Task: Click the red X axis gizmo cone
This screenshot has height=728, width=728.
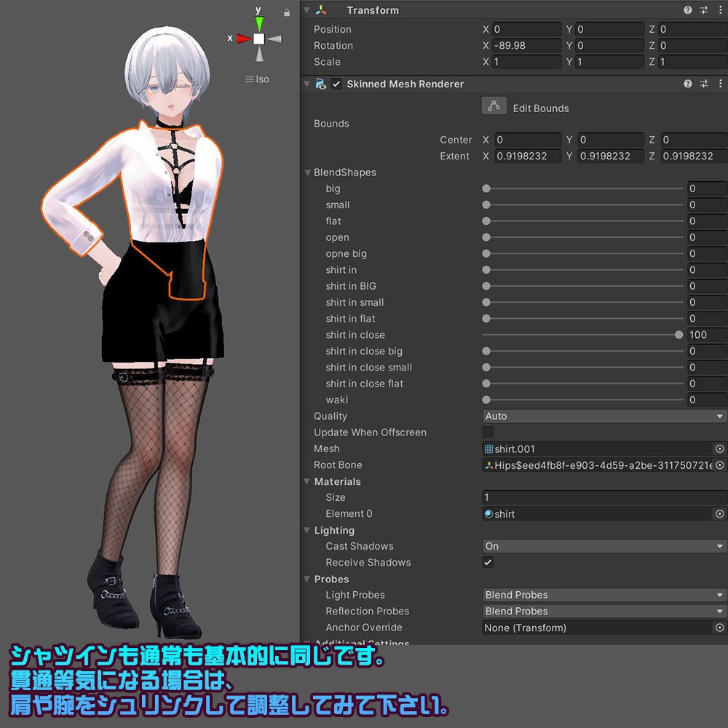Action: [243, 39]
